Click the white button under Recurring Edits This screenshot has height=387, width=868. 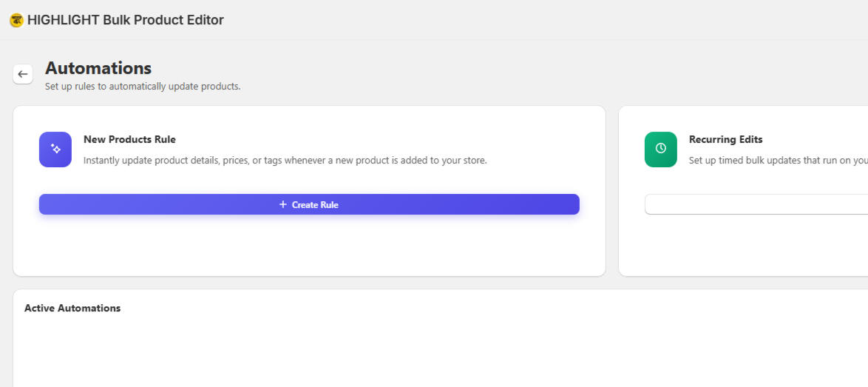pos(756,204)
